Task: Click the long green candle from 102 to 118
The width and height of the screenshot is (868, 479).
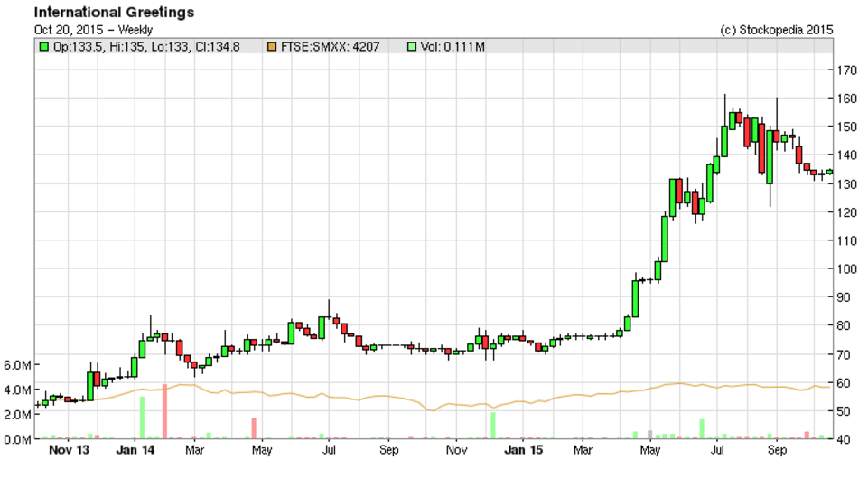Action: pos(665,239)
